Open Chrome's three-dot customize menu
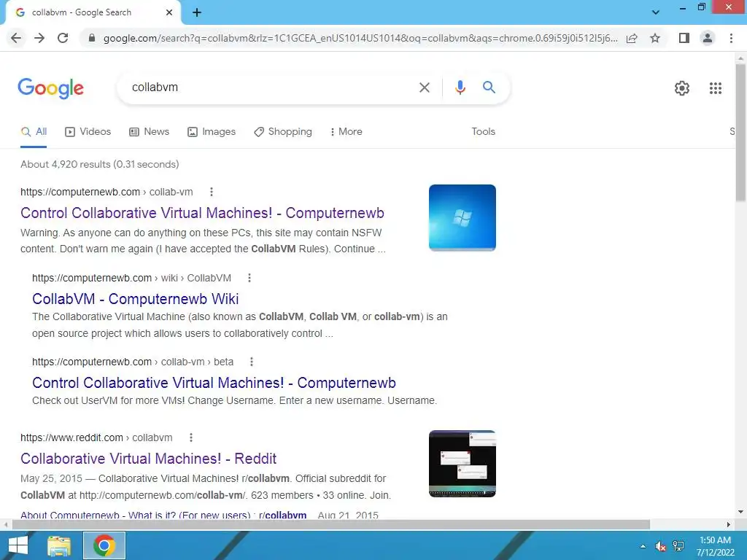Image resolution: width=747 pixels, height=560 pixels. point(731,38)
